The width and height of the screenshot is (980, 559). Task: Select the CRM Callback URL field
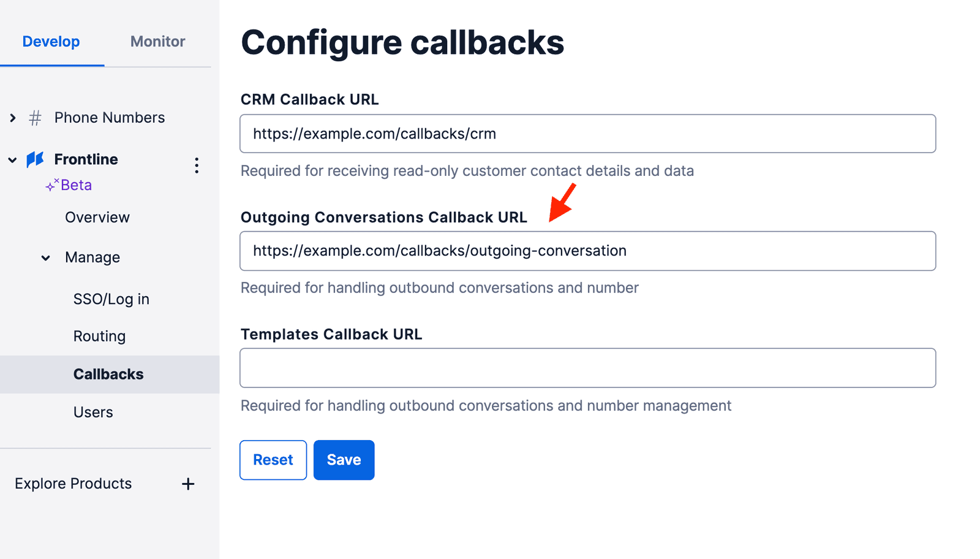coord(587,133)
